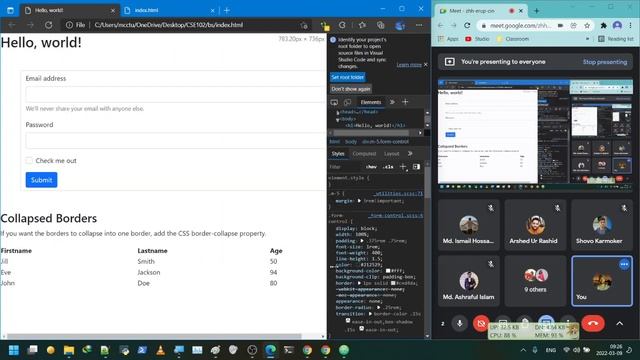640x360 pixels.
Task: Open OBS Studio from taskbar
Action: coord(252,350)
